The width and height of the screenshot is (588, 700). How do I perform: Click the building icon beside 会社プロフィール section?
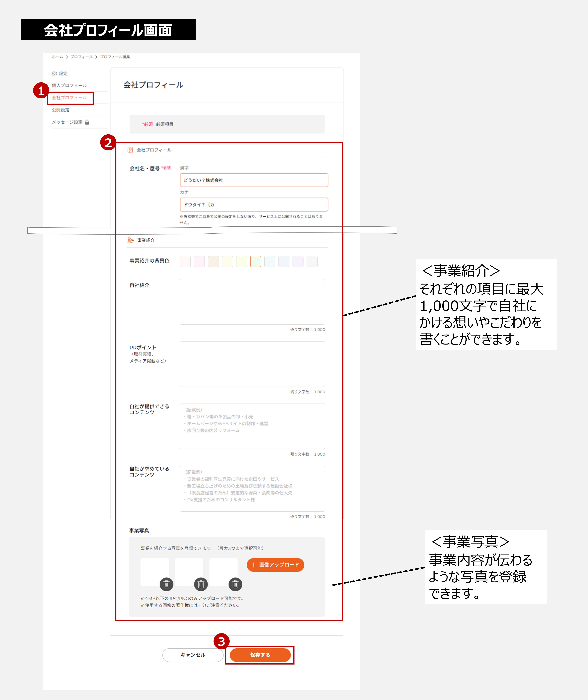tap(130, 150)
